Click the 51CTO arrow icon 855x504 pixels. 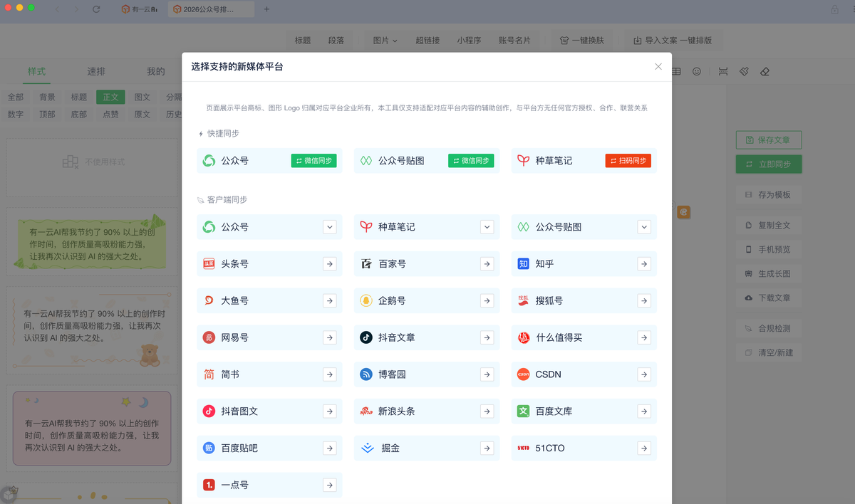pyautogui.click(x=644, y=448)
